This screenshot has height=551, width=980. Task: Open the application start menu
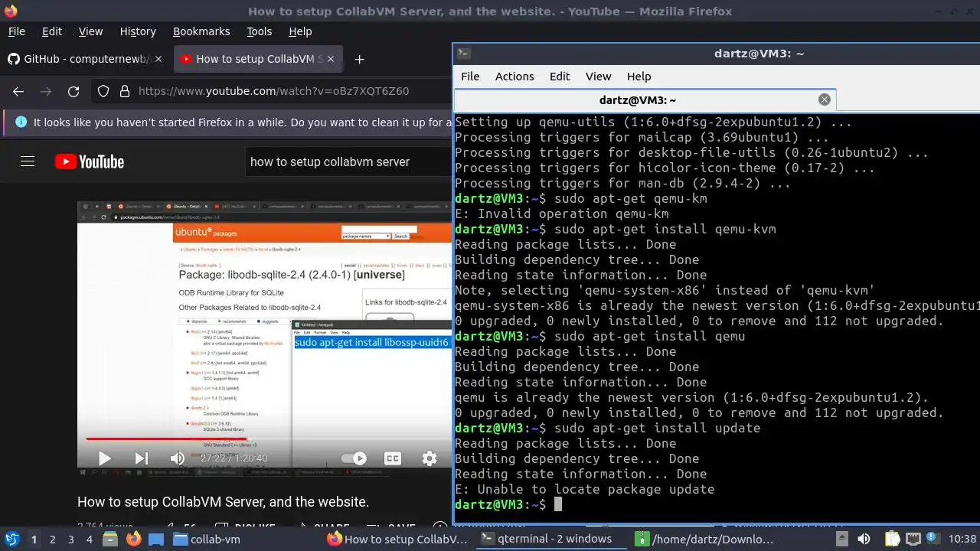click(11, 539)
